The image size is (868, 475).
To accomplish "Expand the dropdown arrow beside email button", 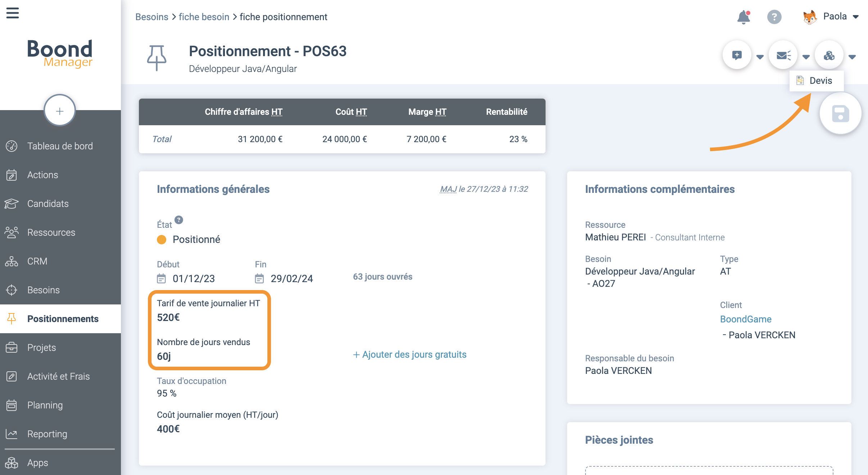I will pos(806,57).
